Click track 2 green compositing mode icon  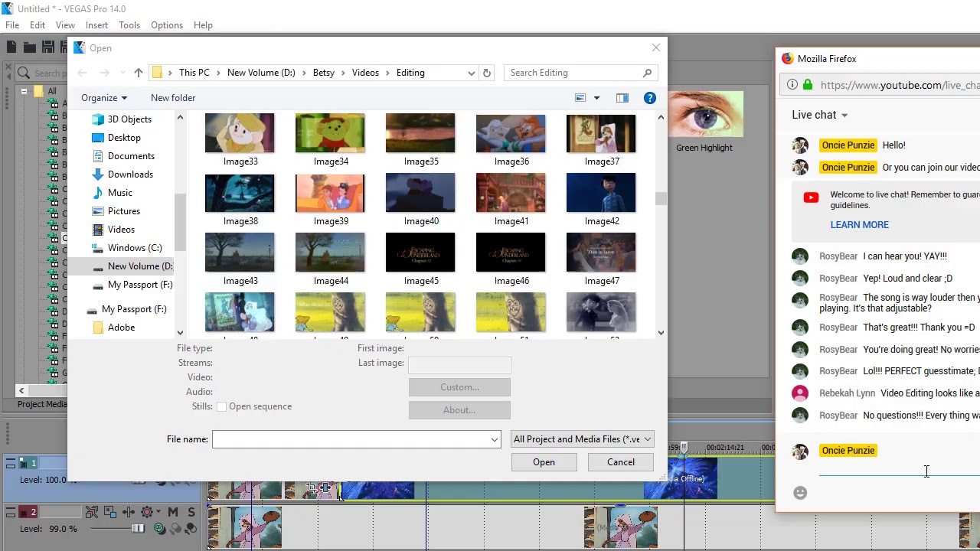(x=160, y=529)
